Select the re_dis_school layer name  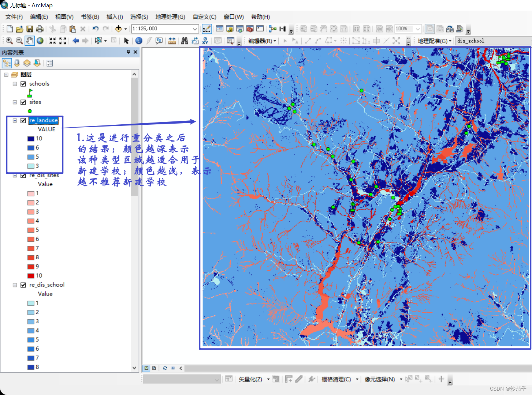[x=47, y=285]
